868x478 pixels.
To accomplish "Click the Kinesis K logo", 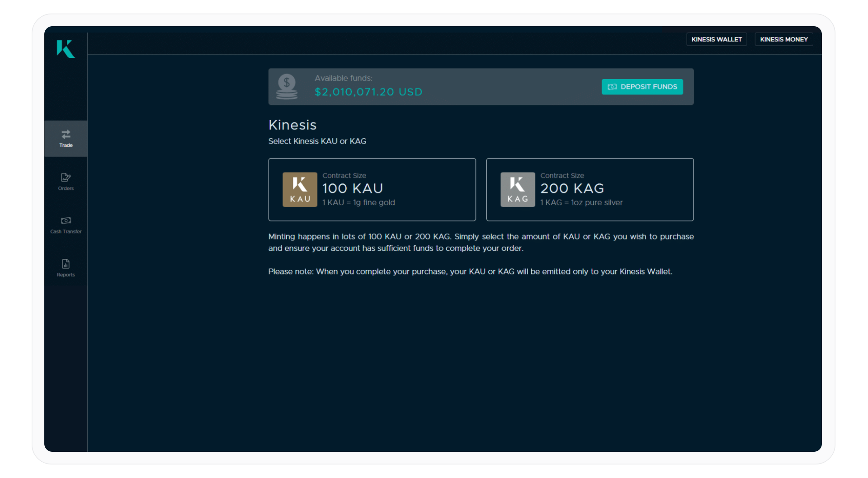I will pos(66,49).
